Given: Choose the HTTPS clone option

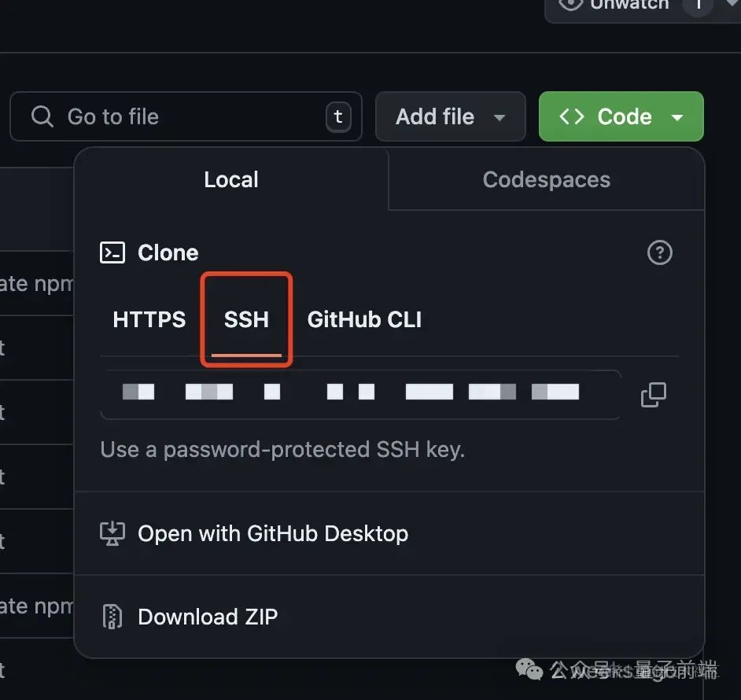Looking at the screenshot, I should pos(149,319).
